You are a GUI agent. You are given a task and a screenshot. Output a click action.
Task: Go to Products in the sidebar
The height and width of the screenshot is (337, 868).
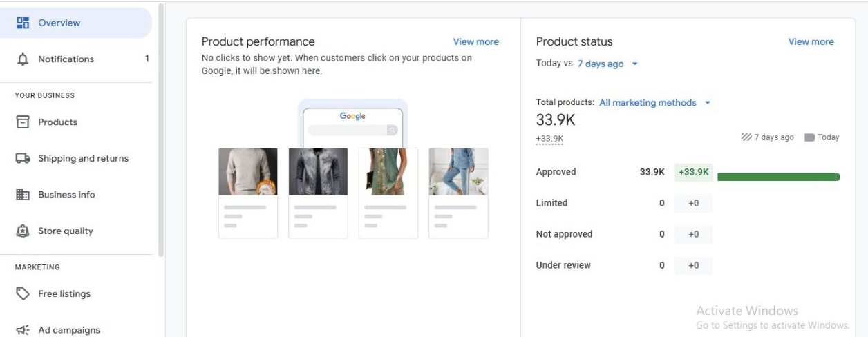click(x=76, y=122)
